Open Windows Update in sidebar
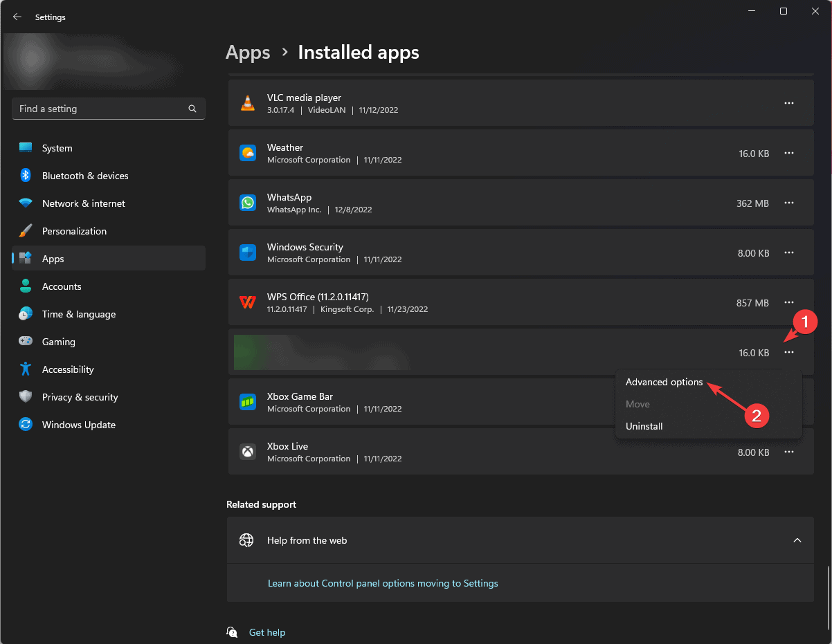 tap(78, 425)
